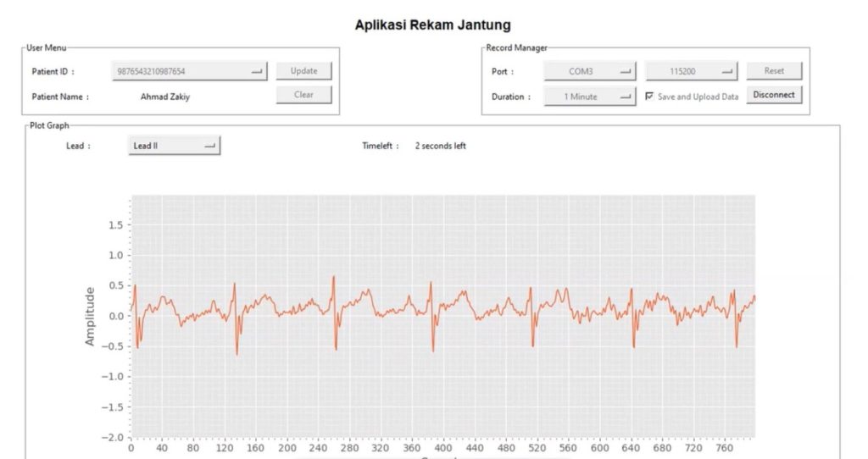Click the Update button
Viewport: 868px width, 459px height.
coord(303,71)
